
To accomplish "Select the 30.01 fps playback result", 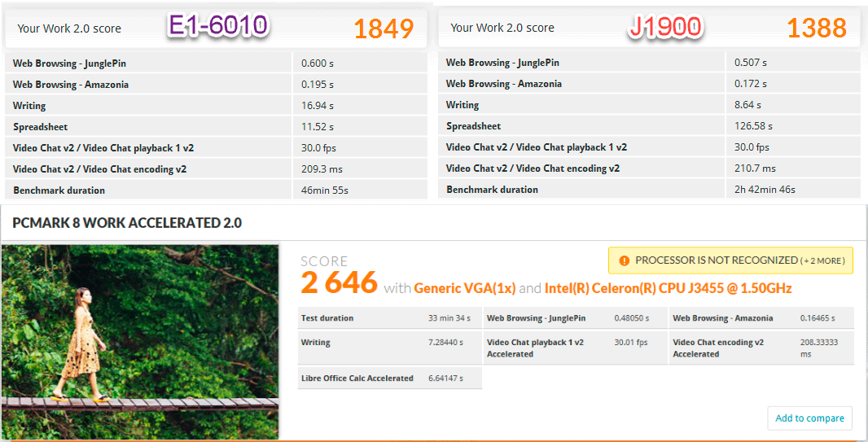I will (630, 343).
